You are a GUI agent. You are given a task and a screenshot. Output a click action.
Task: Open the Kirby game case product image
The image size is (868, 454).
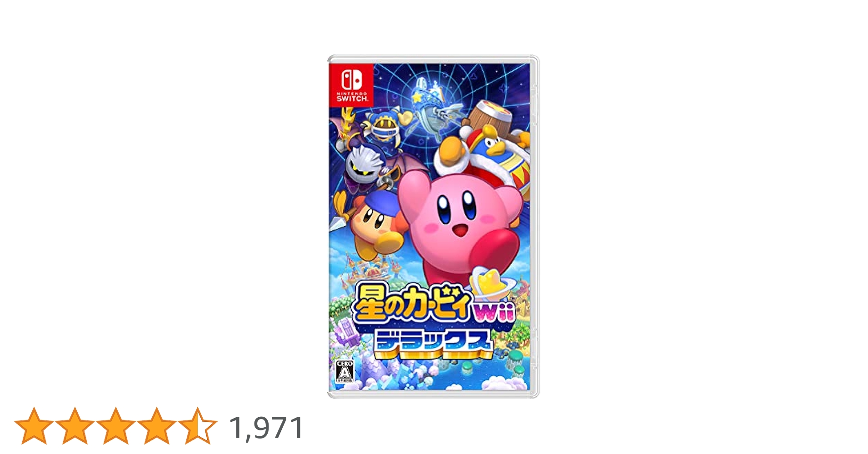click(434, 227)
